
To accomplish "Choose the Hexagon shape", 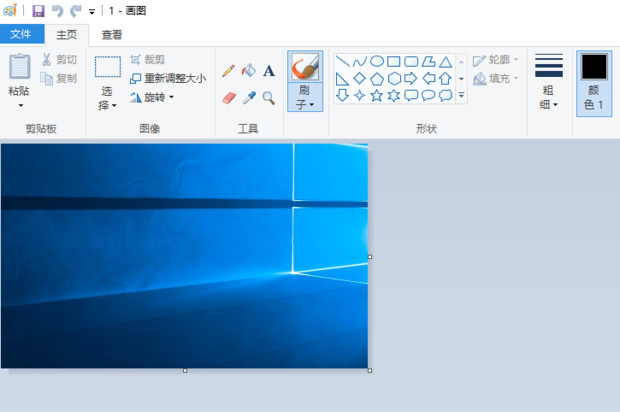I will (x=394, y=79).
